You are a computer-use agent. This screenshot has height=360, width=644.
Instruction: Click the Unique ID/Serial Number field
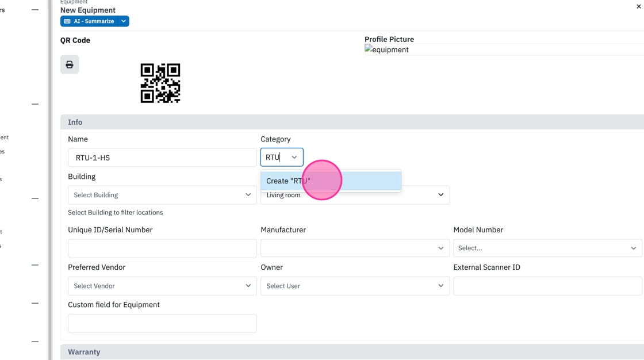tap(162, 248)
